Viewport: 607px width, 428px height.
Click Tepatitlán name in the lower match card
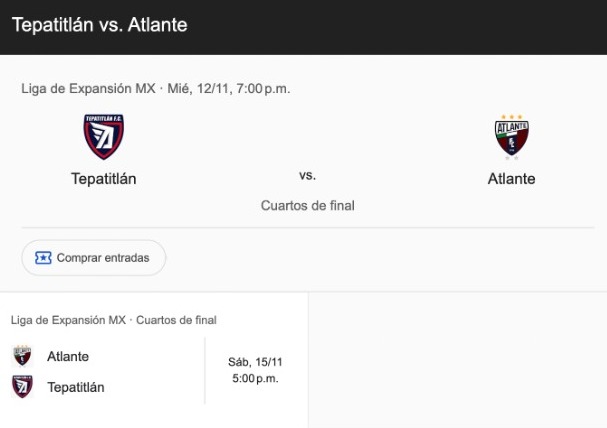76,387
